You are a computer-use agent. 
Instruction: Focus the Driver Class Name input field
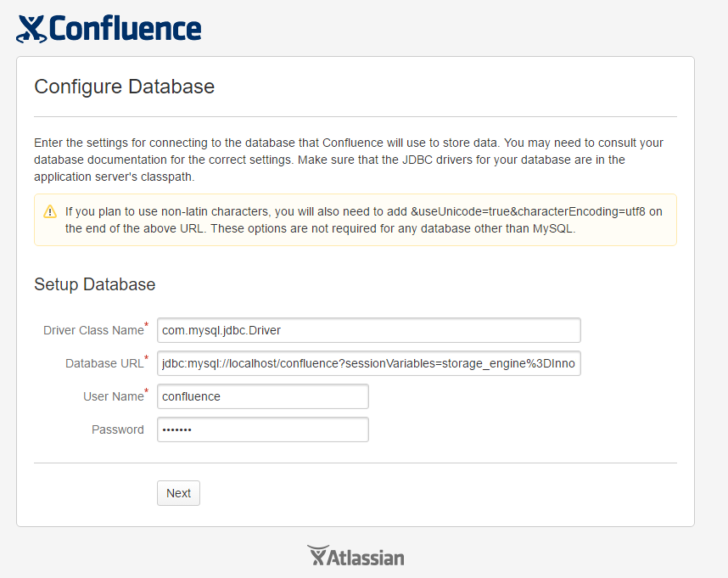point(368,330)
